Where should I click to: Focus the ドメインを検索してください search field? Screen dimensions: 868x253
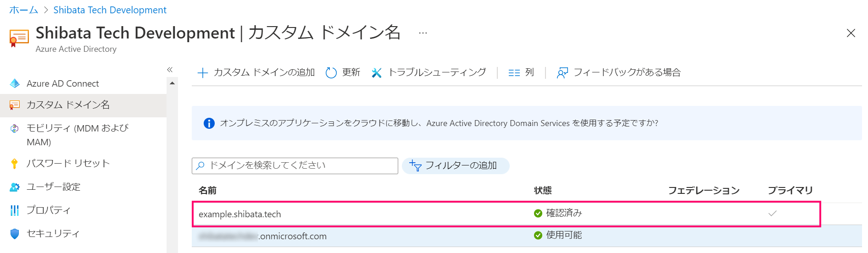[x=295, y=166]
